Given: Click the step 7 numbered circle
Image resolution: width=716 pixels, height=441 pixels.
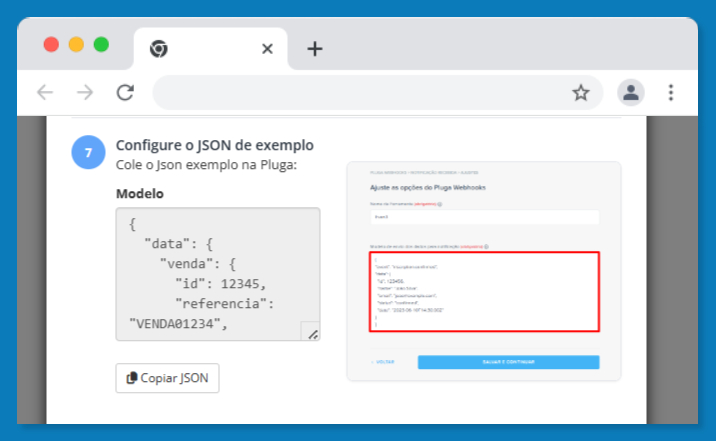Looking at the screenshot, I should click(88, 152).
